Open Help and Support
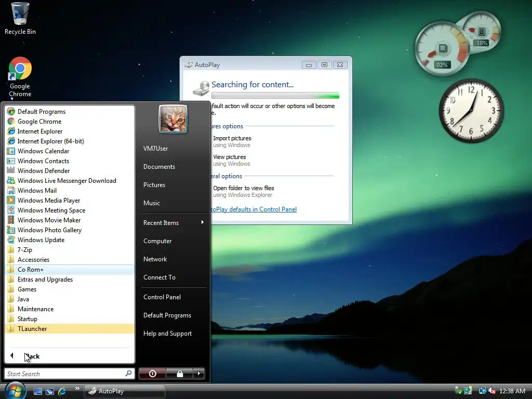The width and height of the screenshot is (532, 399). pyautogui.click(x=173, y=334)
